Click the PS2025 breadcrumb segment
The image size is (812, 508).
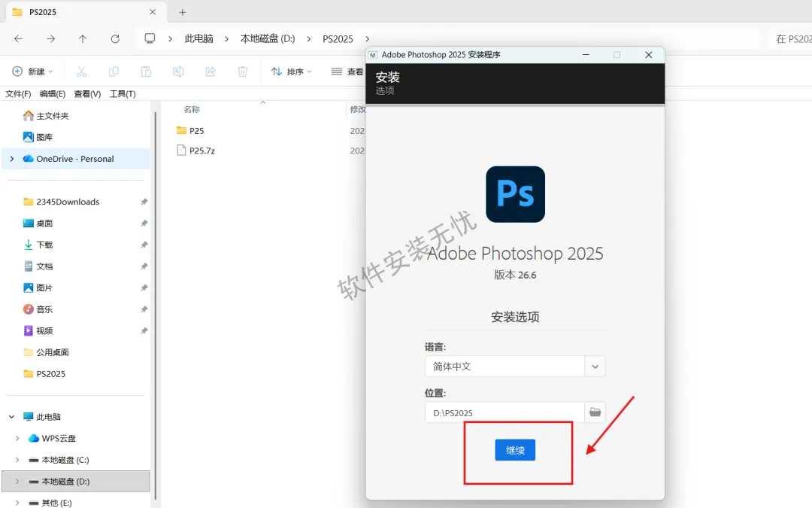(x=338, y=39)
